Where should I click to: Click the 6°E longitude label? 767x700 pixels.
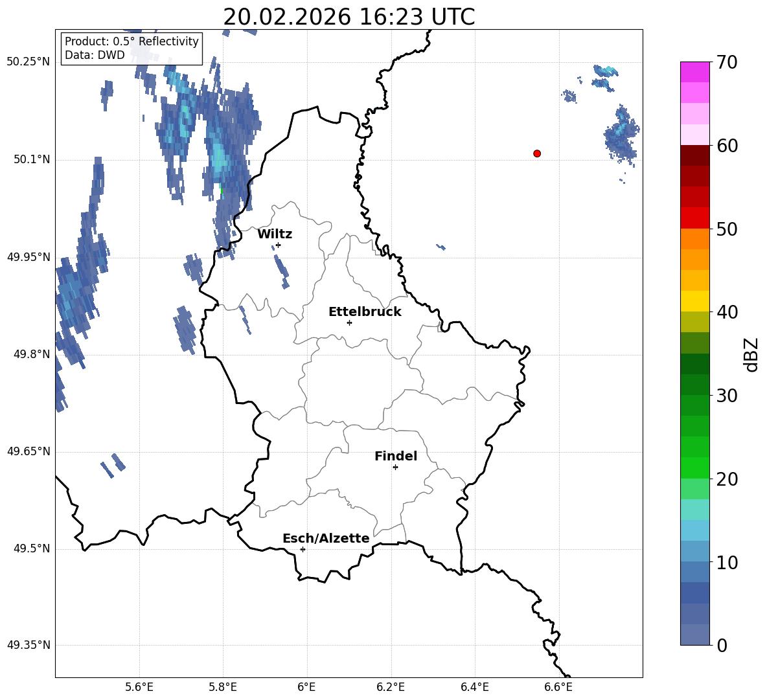pos(306,687)
